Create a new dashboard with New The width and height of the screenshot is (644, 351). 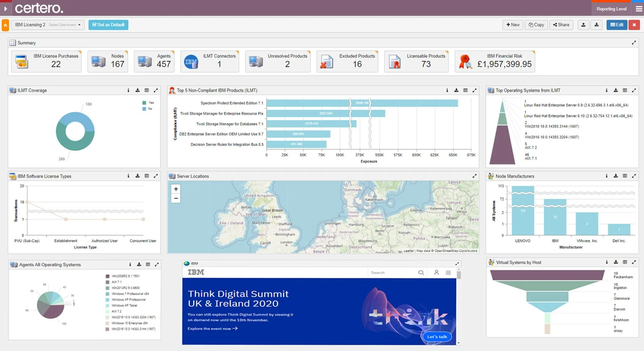click(513, 25)
